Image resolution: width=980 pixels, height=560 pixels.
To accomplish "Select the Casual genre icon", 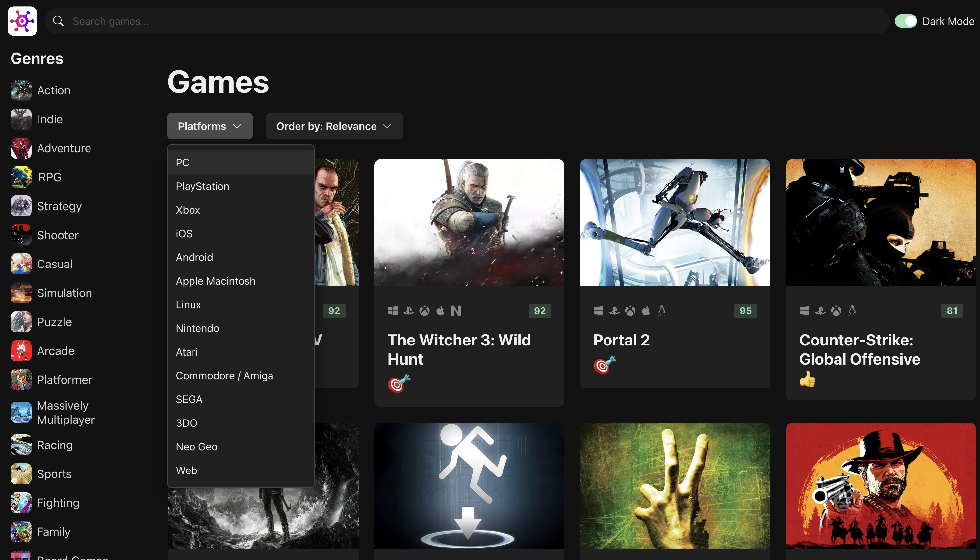I will [x=21, y=264].
